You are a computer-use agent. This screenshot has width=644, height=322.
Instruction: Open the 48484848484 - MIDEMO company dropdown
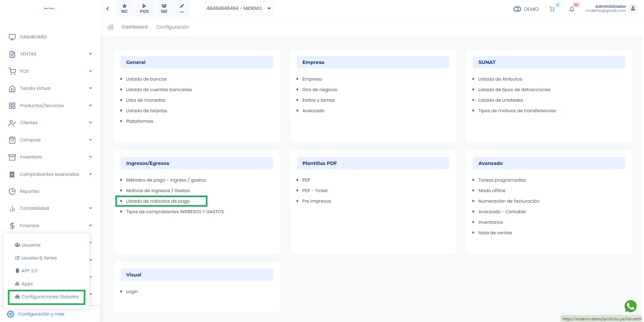236,9
